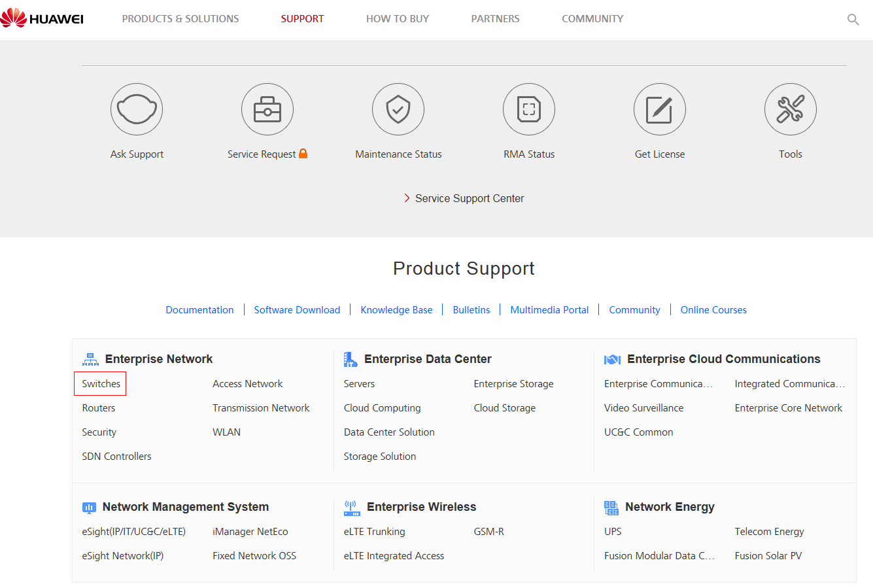
Task: Open Enterprise Storage
Action: [513, 384]
